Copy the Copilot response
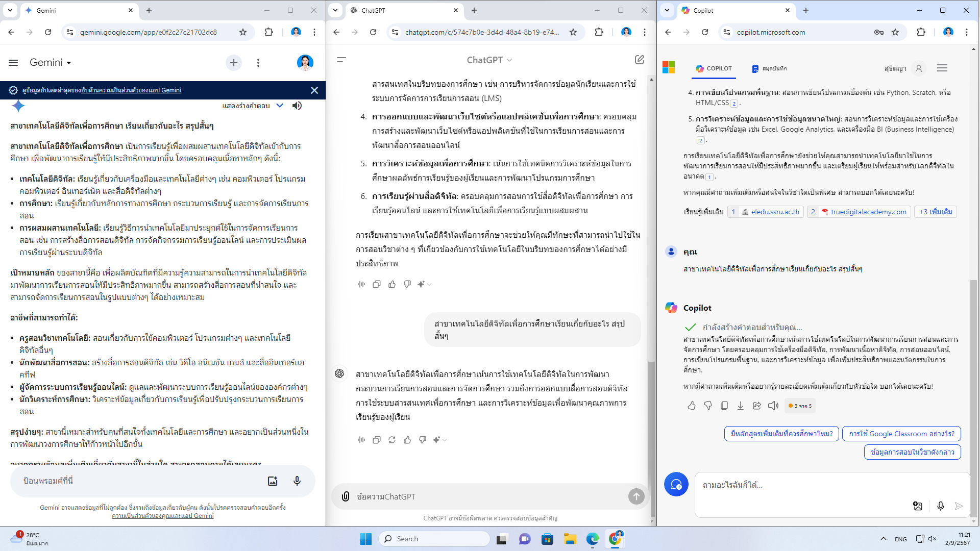 (724, 406)
